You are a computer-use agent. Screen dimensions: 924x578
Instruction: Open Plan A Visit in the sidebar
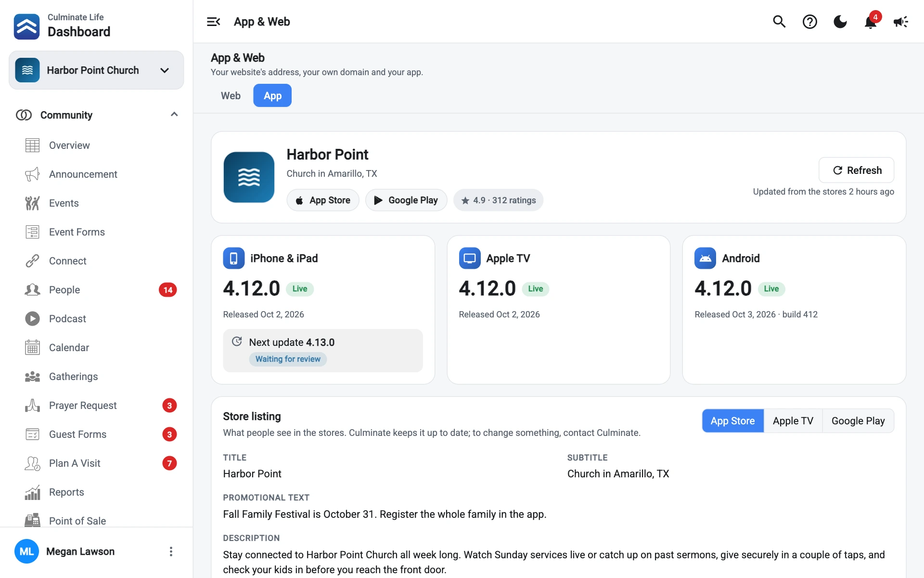pyautogui.click(x=96, y=463)
